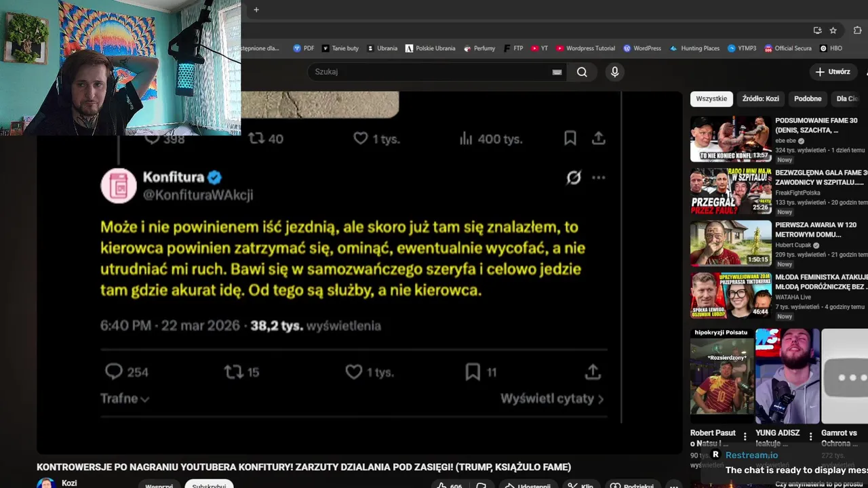Open the Polskie Ubrania bookmark

click(431, 48)
